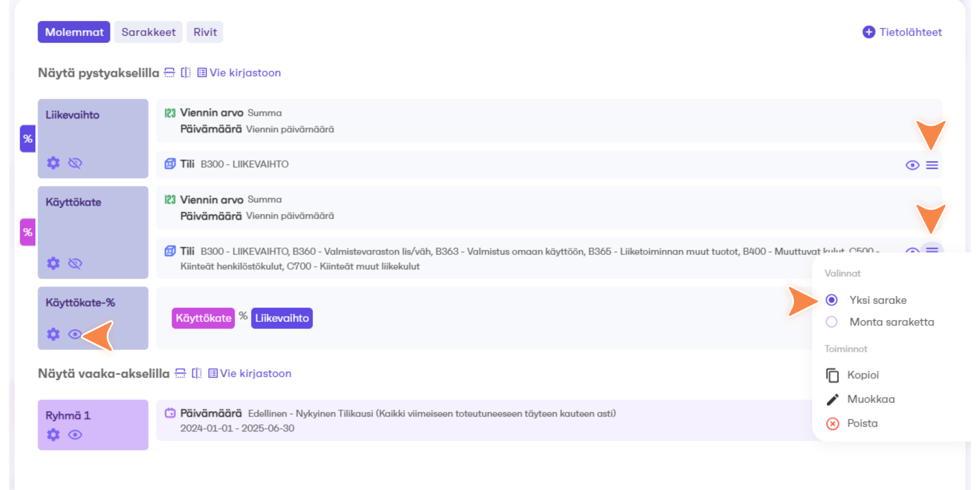This screenshot has height=490, width=980.
Task: Click the plus icon beside Tietolähteet
Action: [x=869, y=32]
